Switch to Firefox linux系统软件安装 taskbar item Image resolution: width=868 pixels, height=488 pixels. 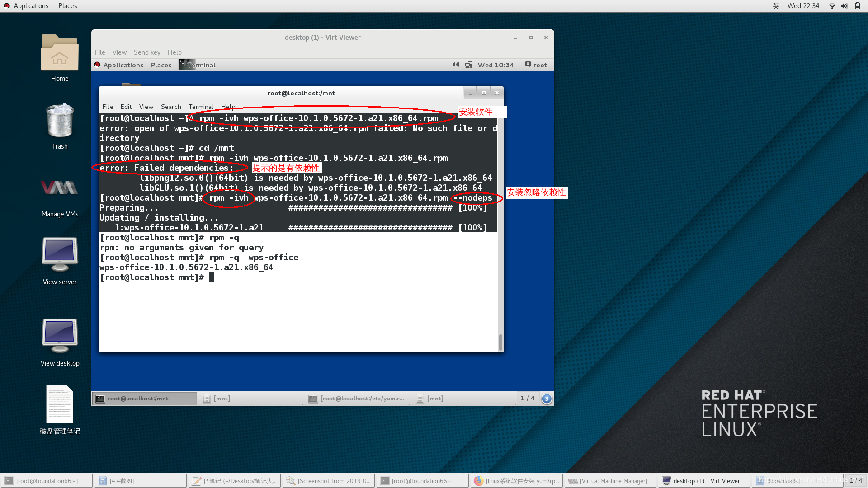(x=517, y=481)
